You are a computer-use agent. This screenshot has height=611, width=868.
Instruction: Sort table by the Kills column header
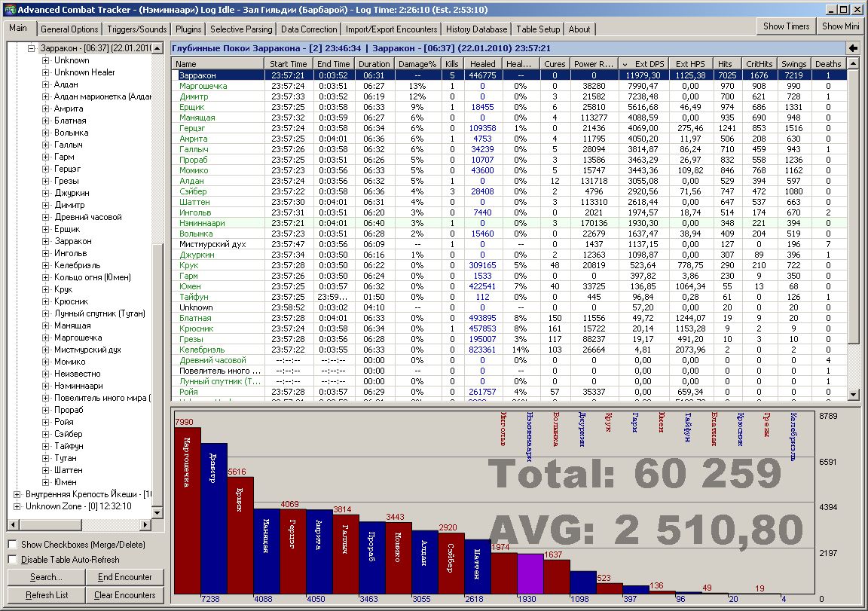pos(452,64)
